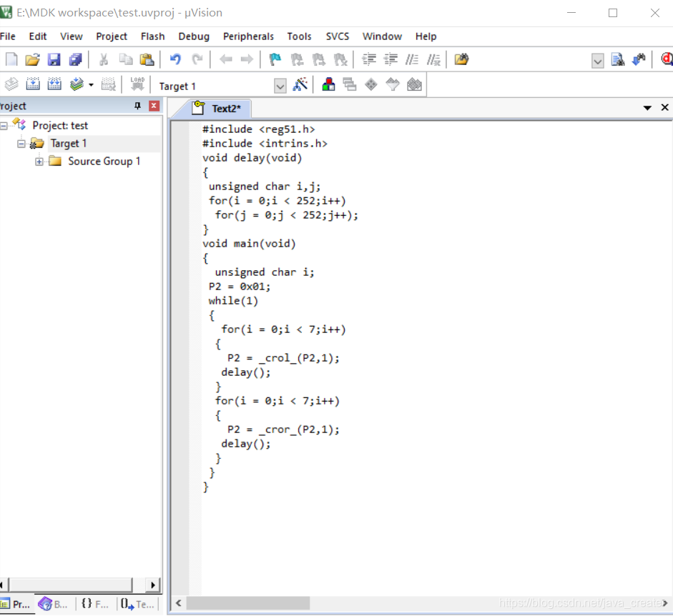Open the Debug menu
Image resolution: width=673 pixels, height=616 pixels.
[194, 36]
